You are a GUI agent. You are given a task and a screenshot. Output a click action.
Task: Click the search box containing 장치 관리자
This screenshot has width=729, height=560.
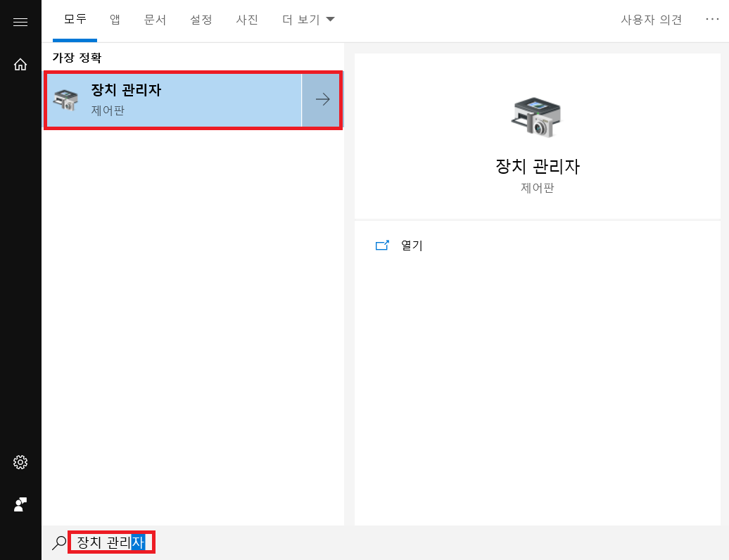coord(112,542)
